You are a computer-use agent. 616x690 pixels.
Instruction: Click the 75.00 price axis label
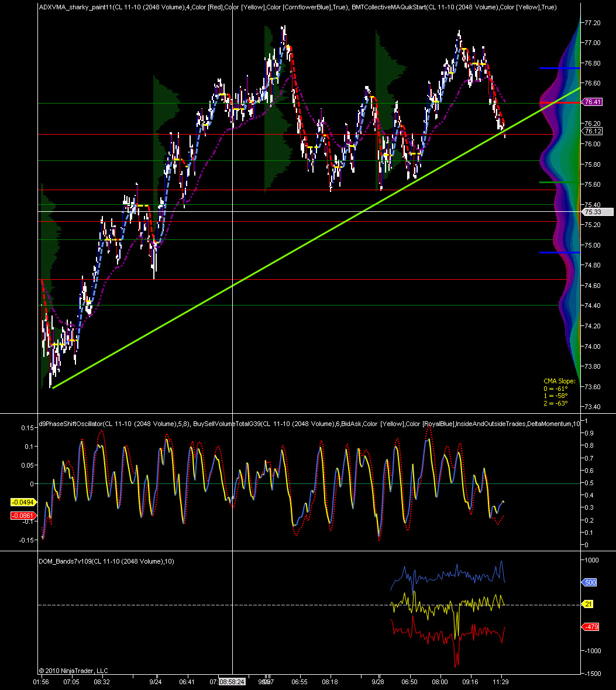click(x=592, y=245)
